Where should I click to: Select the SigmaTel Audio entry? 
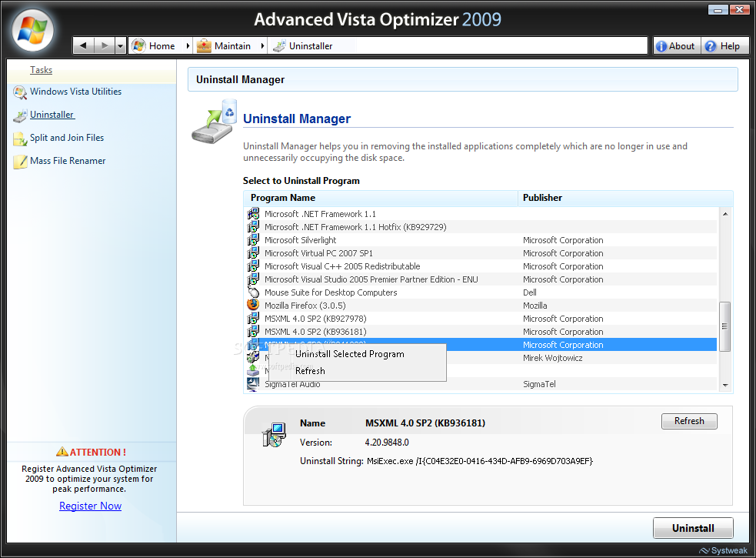(x=481, y=384)
